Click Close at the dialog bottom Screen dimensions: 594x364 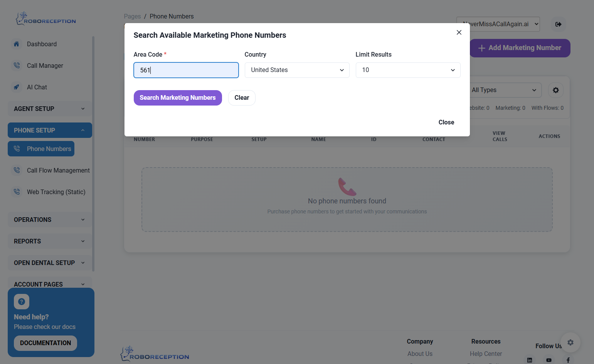446,122
